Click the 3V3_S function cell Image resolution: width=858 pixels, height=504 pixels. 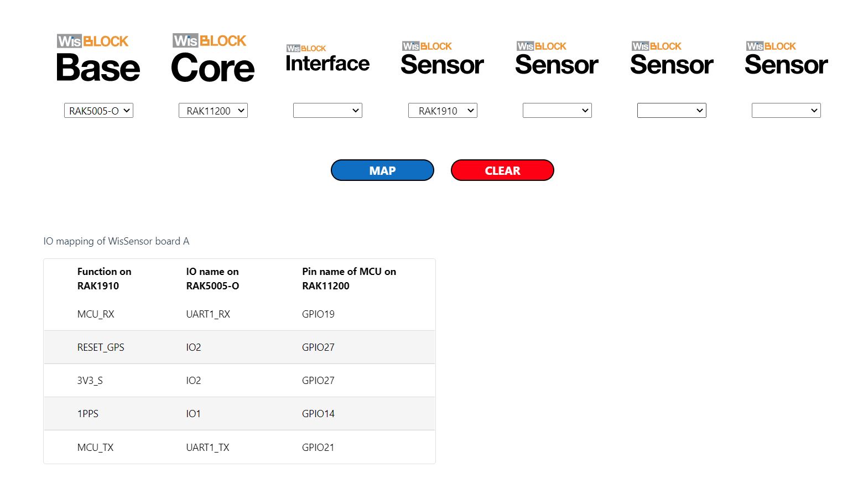[x=90, y=381]
